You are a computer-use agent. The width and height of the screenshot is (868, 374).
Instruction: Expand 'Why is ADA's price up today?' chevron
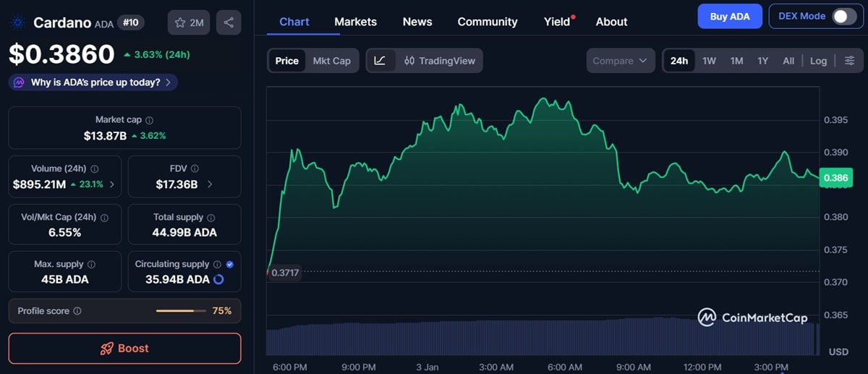pos(169,82)
